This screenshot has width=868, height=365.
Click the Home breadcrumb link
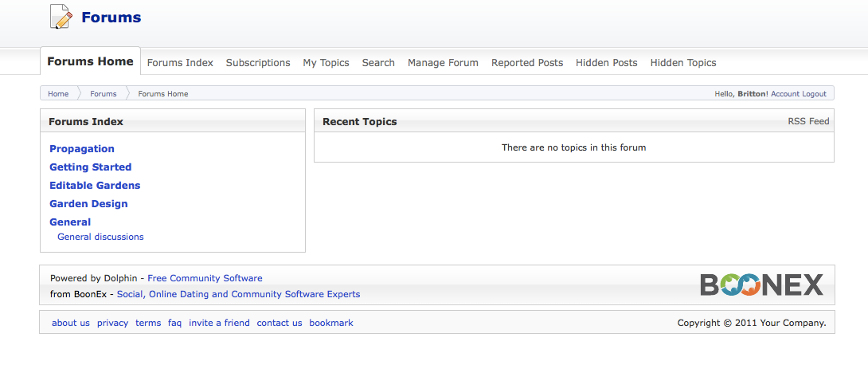(x=58, y=94)
